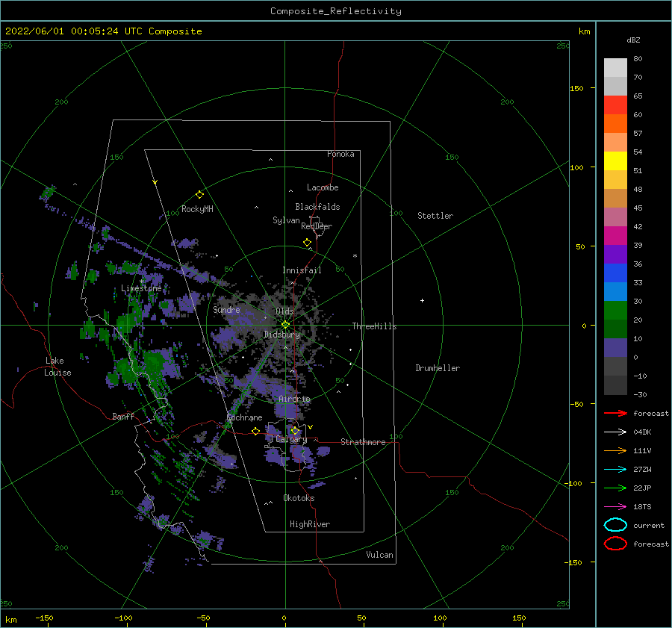The image size is (672, 628).
Task: Pick the light gray 80 dBZ swatch
Action: tap(615, 68)
